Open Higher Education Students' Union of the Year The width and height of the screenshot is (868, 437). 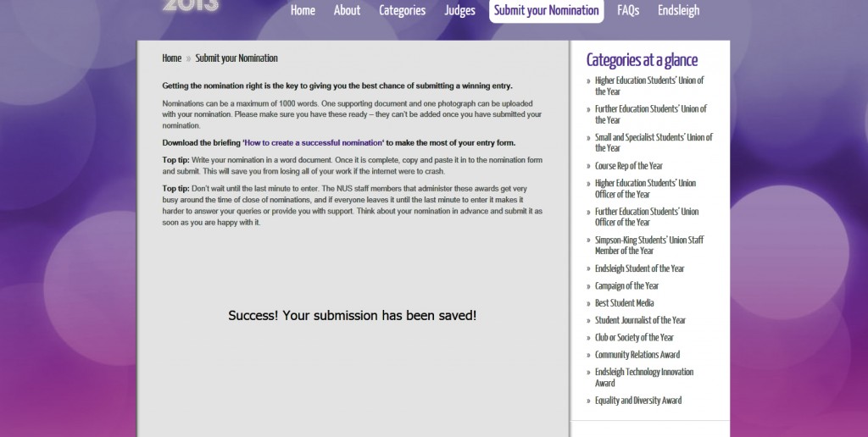pyautogui.click(x=649, y=86)
